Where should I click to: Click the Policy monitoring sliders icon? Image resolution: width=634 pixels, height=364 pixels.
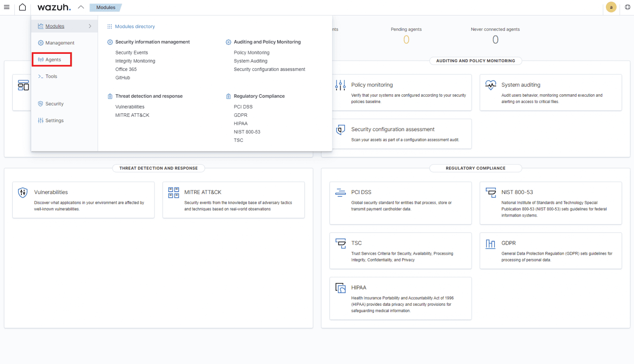tap(340, 85)
